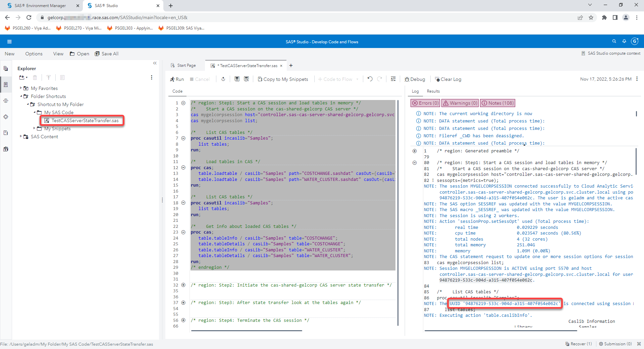The image size is (644, 349).
Task: Run the SAS program
Action: click(177, 79)
